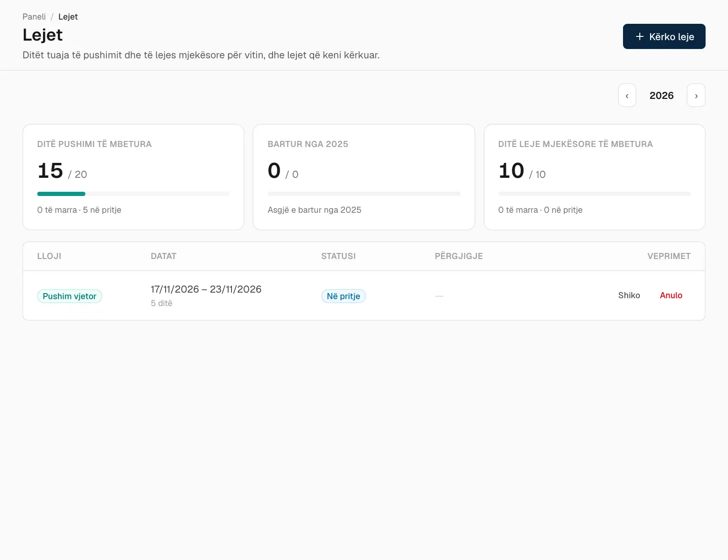
Task: Click the Datat column header
Action: click(x=163, y=256)
